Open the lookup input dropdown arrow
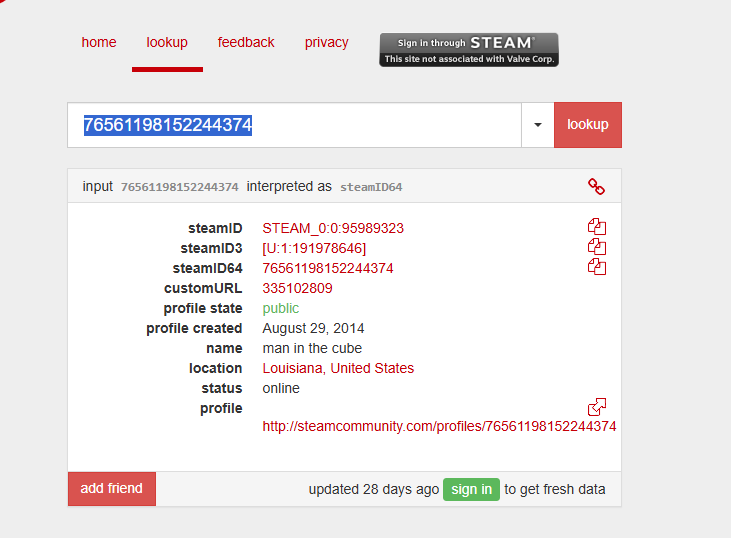Image resolution: width=731 pixels, height=538 pixels. (538, 125)
